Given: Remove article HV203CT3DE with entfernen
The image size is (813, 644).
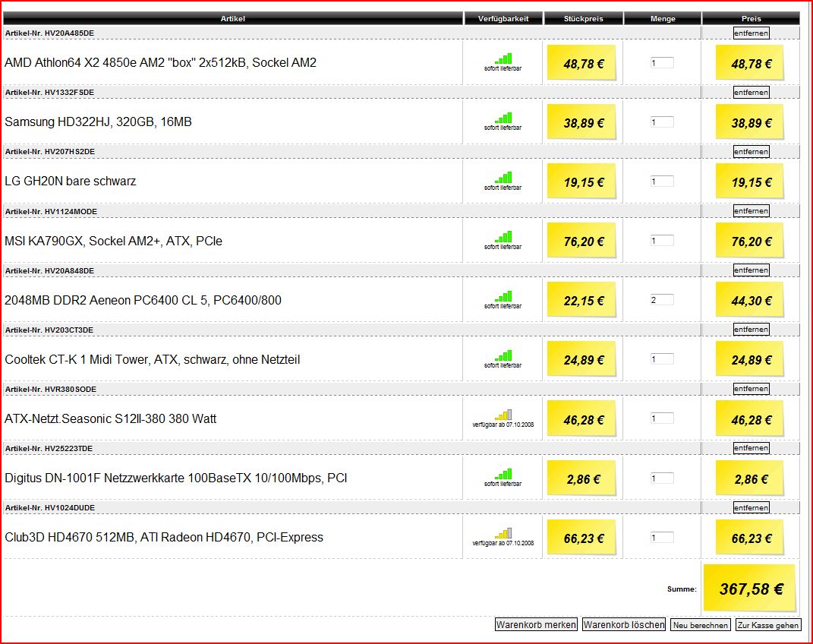Looking at the screenshot, I should click(x=751, y=330).
